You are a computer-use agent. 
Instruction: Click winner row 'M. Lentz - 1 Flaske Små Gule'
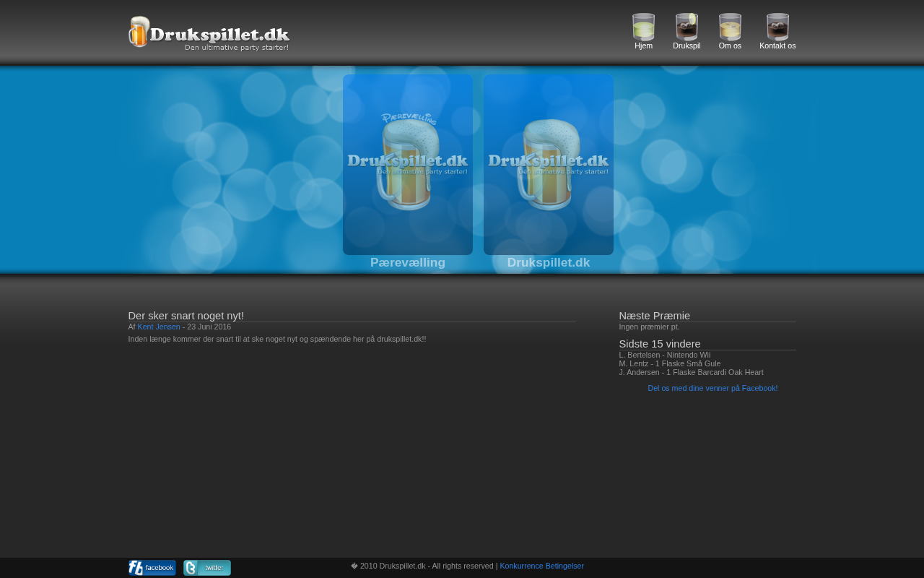point(670,363)
